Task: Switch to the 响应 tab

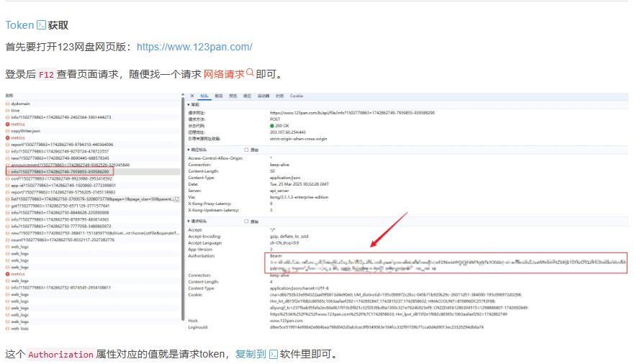Action: point(248,96)
